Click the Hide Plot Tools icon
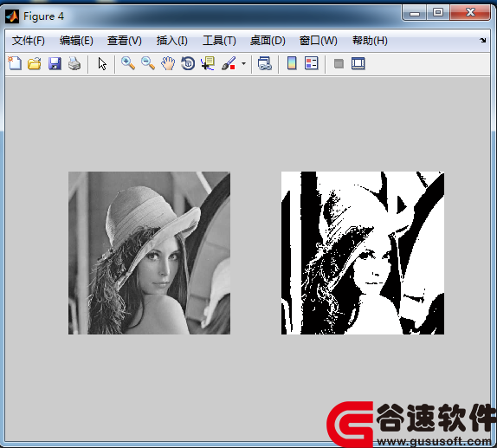The height and width of the screenshot is (448, 497). pos(339,63)
